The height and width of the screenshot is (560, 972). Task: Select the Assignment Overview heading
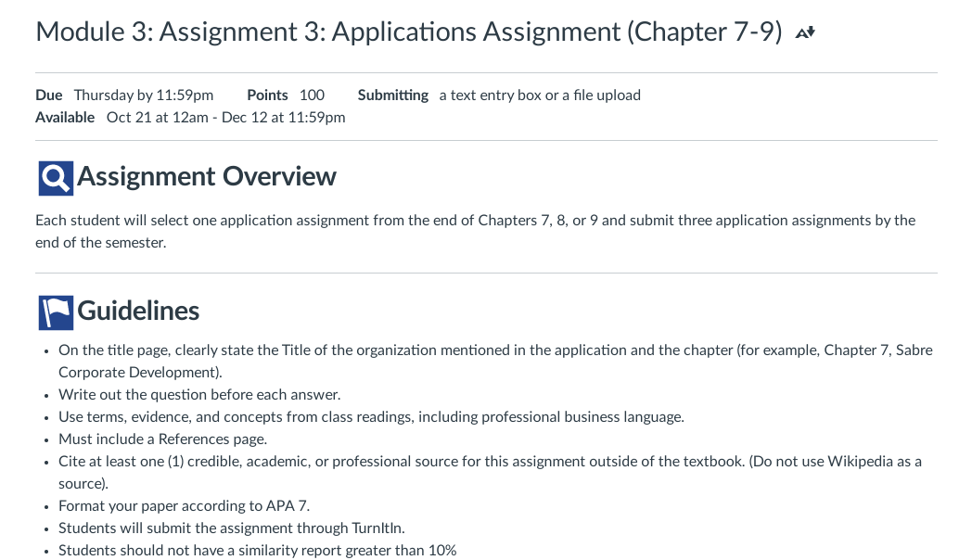207,176
